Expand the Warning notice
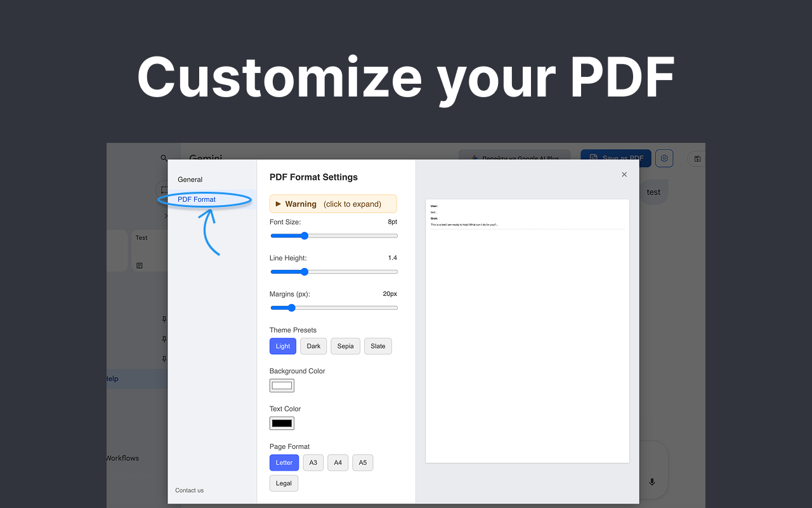The height and width of the screenshot is (508, 812). (333, 203)
